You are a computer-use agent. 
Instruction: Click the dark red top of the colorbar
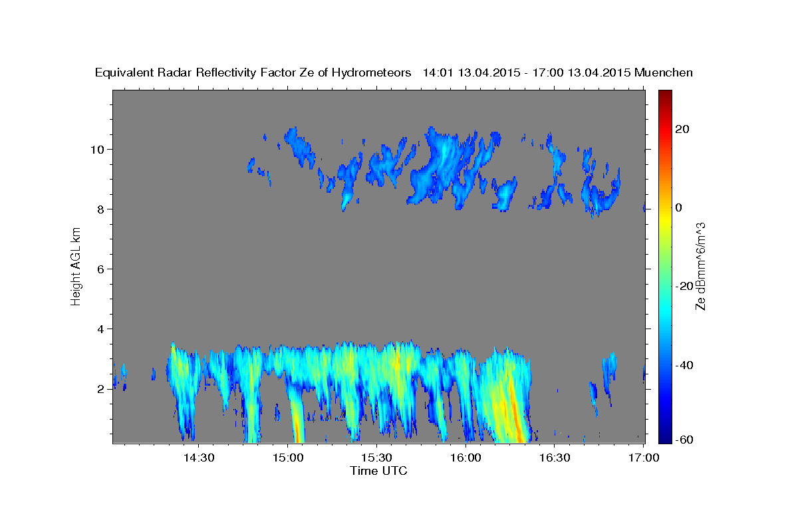[x=665, y=96]
